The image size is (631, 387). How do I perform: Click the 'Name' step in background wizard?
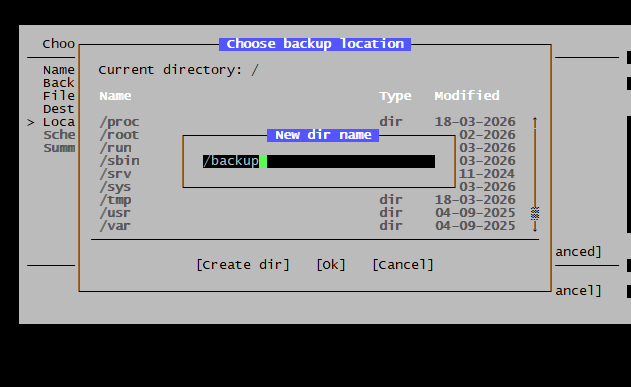point(59,70)
